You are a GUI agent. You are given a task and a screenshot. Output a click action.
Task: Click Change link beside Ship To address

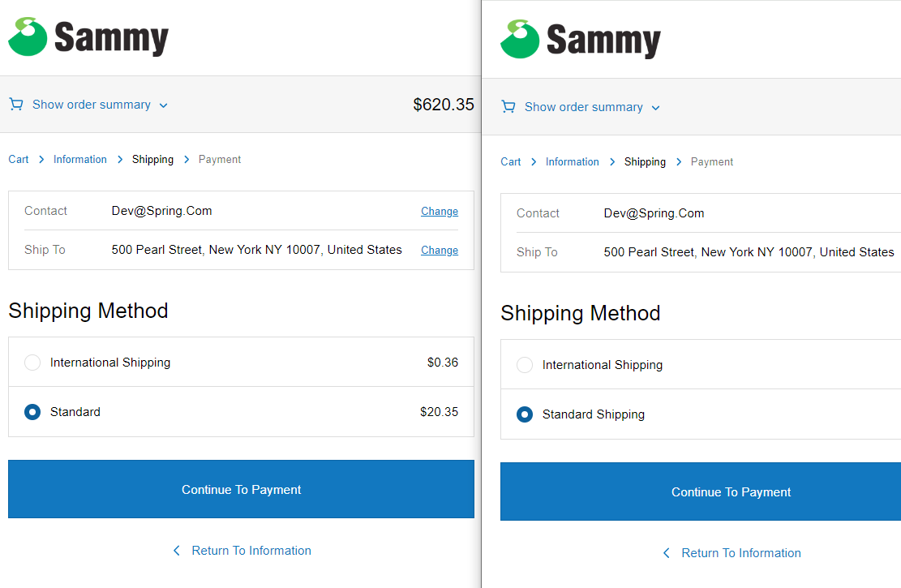pyautogui.click(x=440, y=251)
